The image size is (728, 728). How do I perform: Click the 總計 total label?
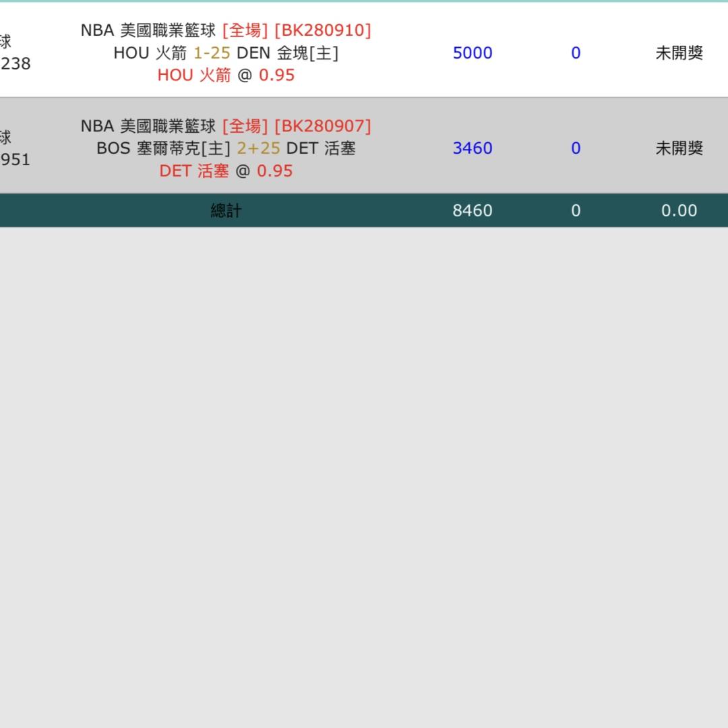226,211
